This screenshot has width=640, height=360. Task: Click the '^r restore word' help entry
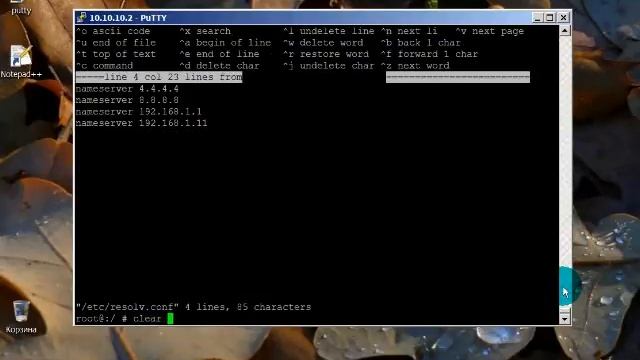coord(326,54)
